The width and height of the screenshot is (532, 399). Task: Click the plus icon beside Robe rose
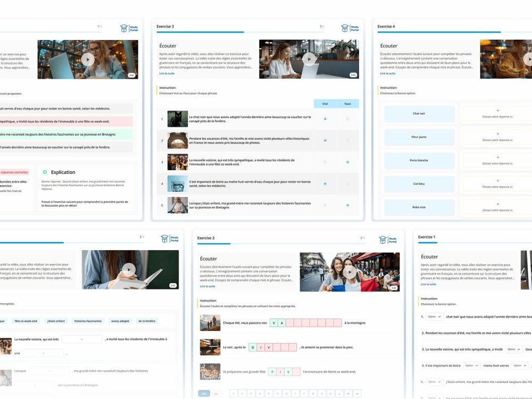pyautogui.click(x=498, y=204)
